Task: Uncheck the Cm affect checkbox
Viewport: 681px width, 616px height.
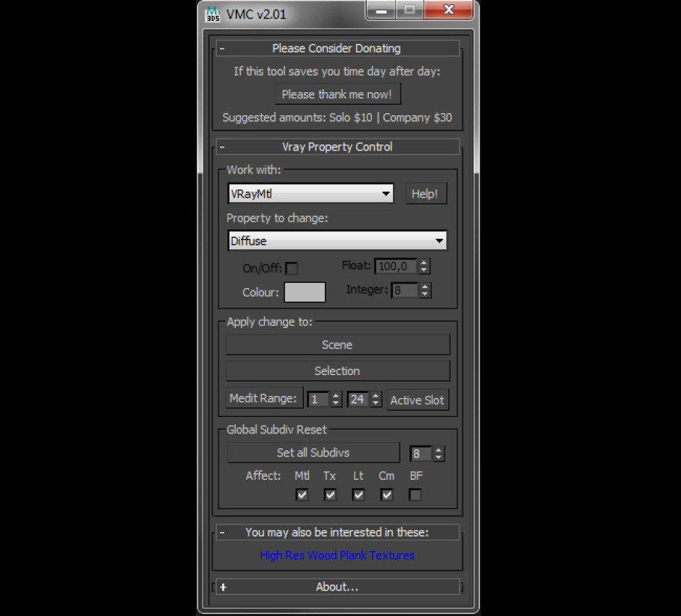Action: coord(387,495)
